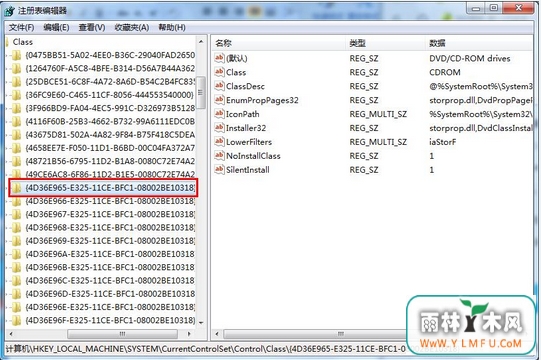Click folder icon of {4D36E96F-E325 key
Viewport: 541px width, 360px height.
click(16, 320)
